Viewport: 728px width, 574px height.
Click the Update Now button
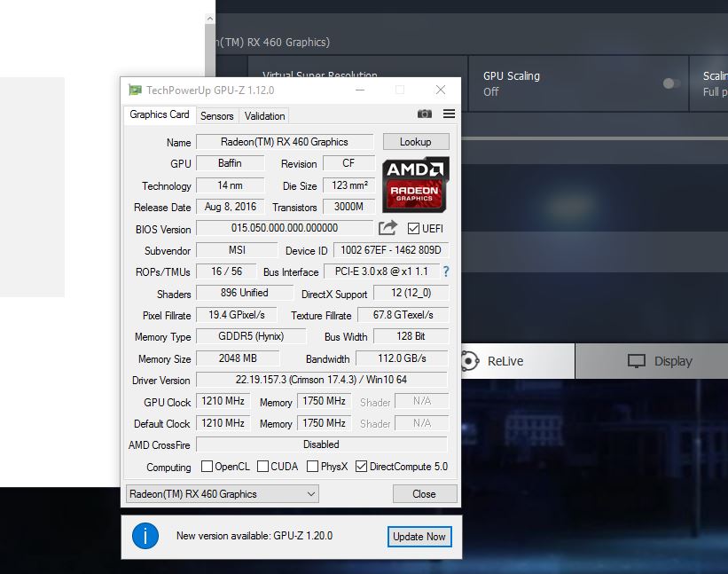tap(419, 537)
